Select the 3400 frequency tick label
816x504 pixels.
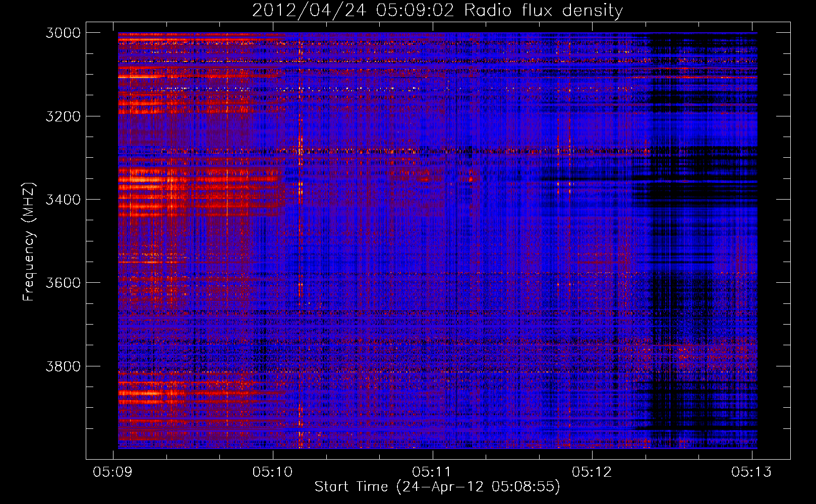63,200
